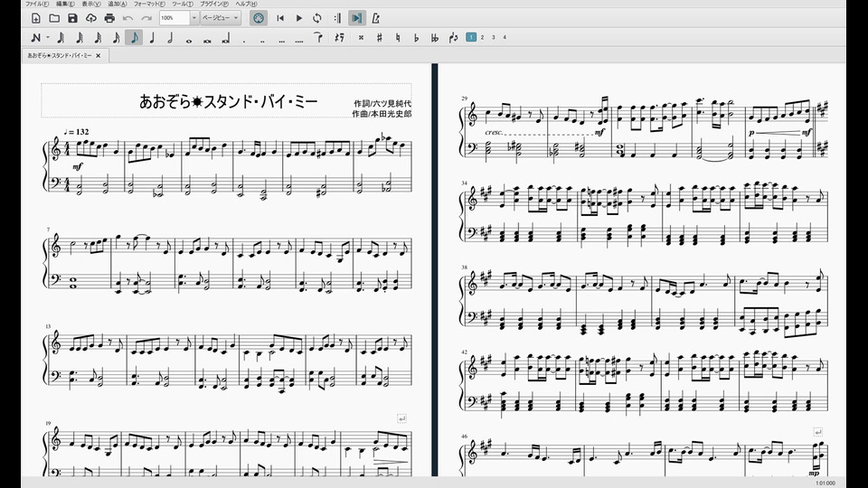Open the ページビュー view mode dropdown

point(221,18)
